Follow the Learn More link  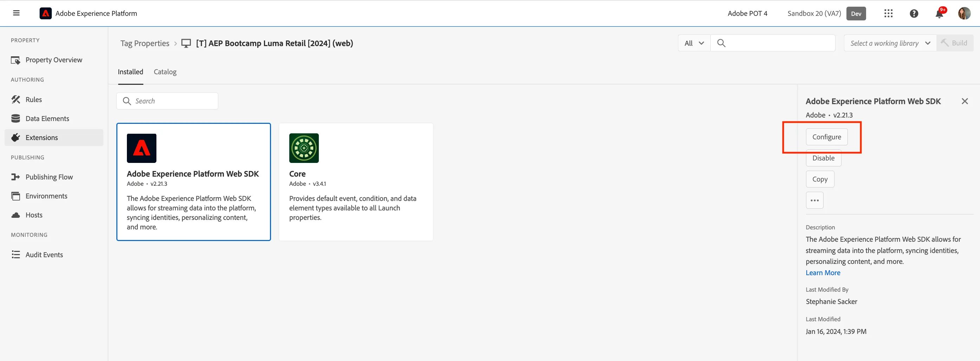(x=823, y=273)
